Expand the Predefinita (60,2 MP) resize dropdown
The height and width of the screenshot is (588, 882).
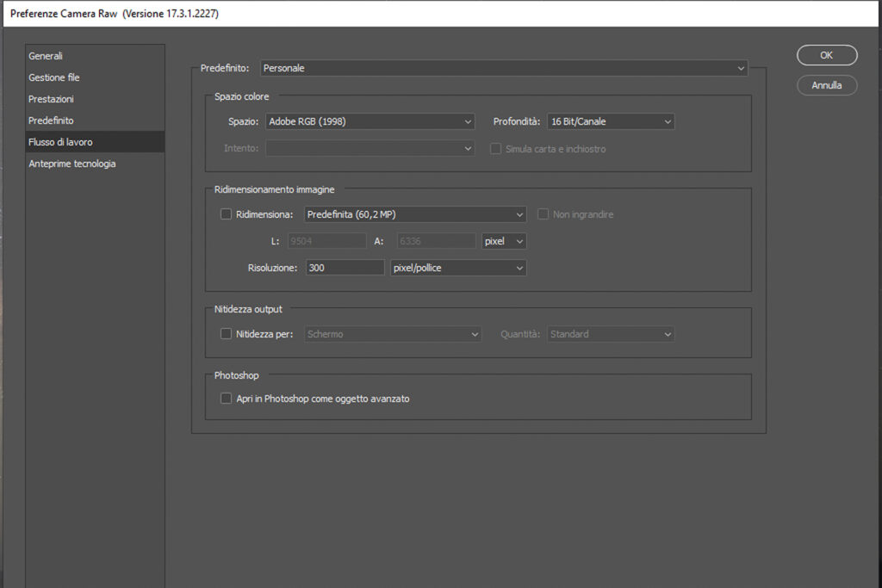pos(414,214)
